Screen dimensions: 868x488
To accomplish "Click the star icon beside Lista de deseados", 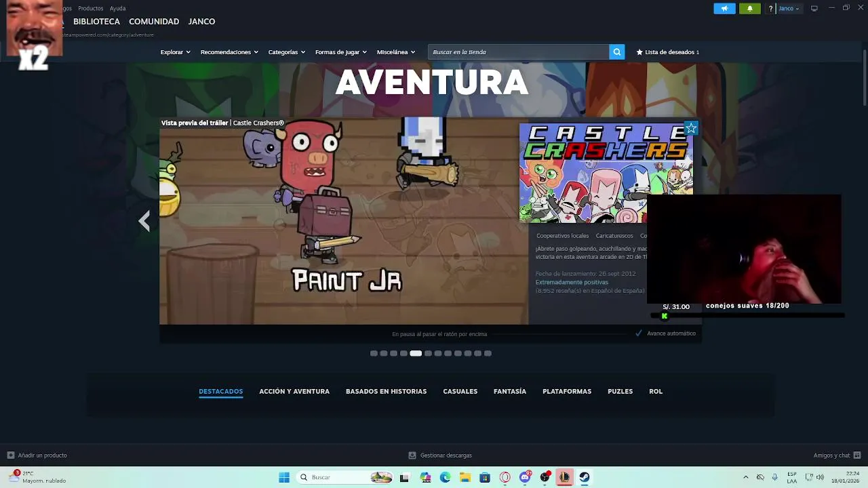I will click(639, 52).
